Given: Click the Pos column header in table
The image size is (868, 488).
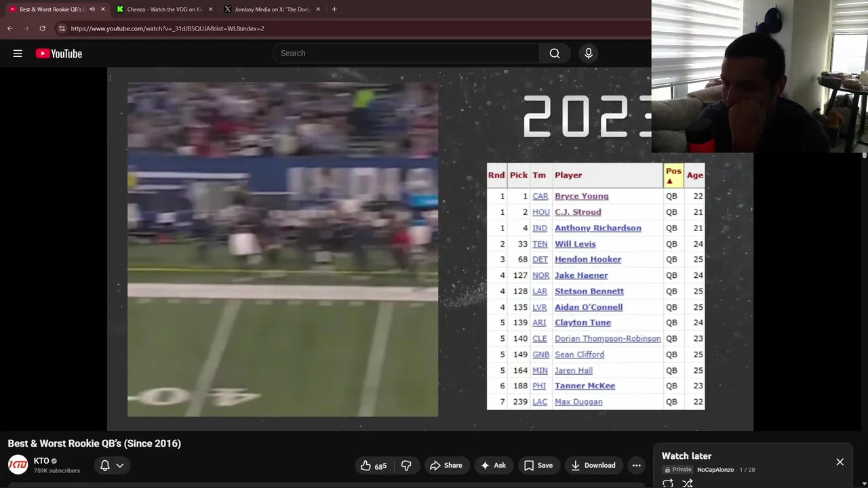Looking at the screenshot, I should 673,176.
